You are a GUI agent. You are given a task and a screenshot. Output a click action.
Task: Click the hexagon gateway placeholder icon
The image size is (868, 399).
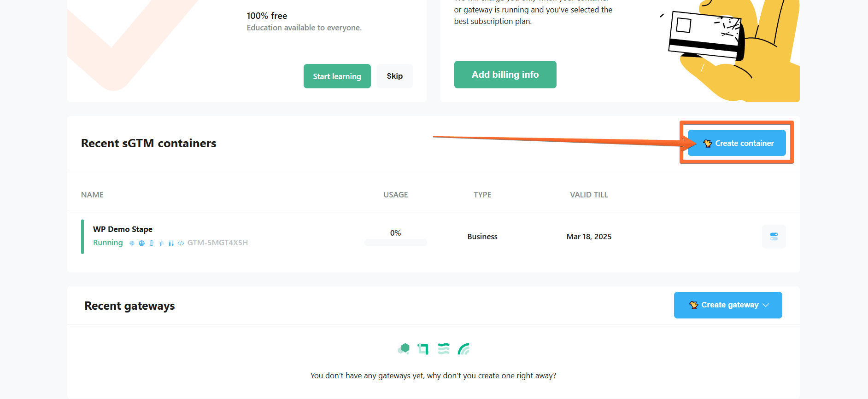(x=404, y=349)
